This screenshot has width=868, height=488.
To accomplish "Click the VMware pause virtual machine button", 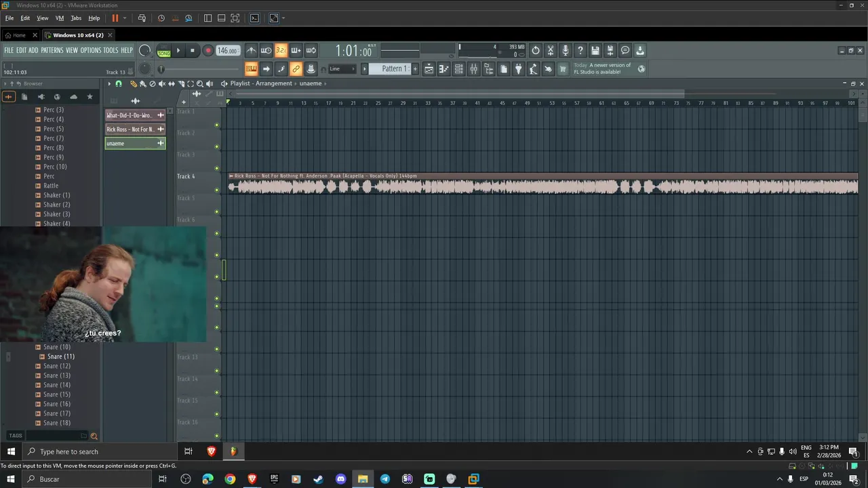I will pyautogui.click(x=115, y=18).
